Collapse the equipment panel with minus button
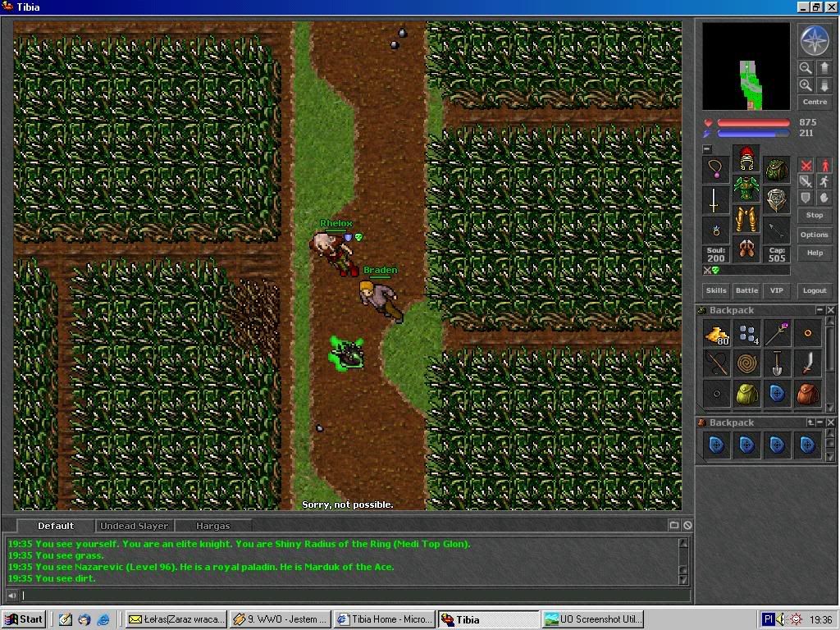 coord(707,149)
